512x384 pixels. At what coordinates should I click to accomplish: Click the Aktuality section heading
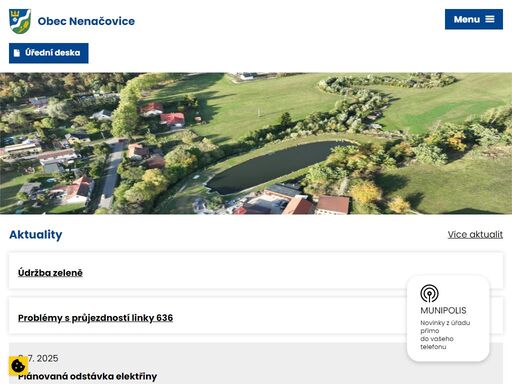[36, 235]
